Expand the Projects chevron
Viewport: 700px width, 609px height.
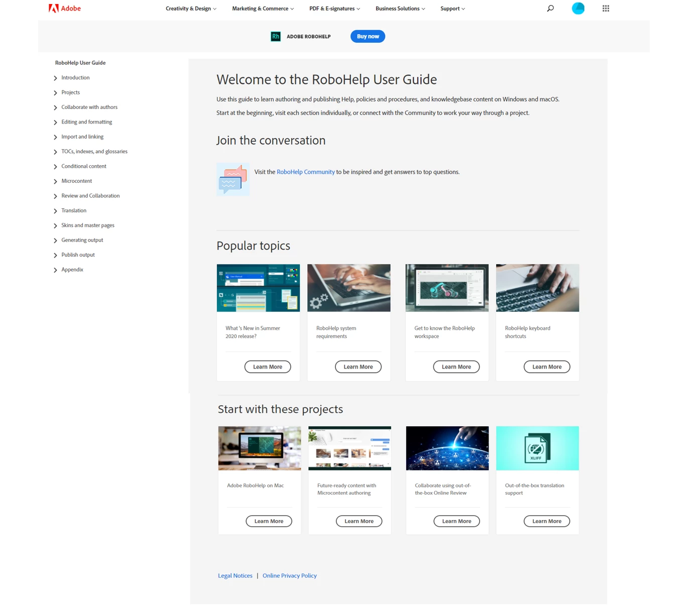(x=55, y=93)
